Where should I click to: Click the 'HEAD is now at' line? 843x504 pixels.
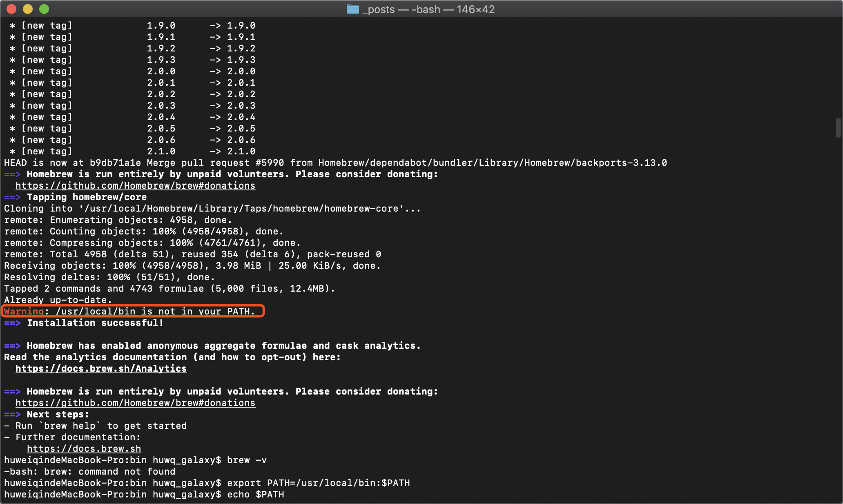(x=335, y=163)
